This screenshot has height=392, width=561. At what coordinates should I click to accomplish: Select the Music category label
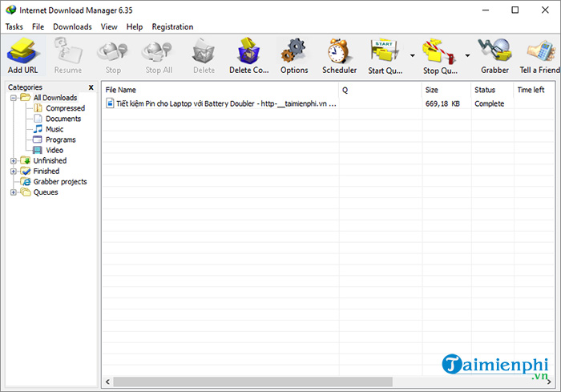(x=54, y=129)
